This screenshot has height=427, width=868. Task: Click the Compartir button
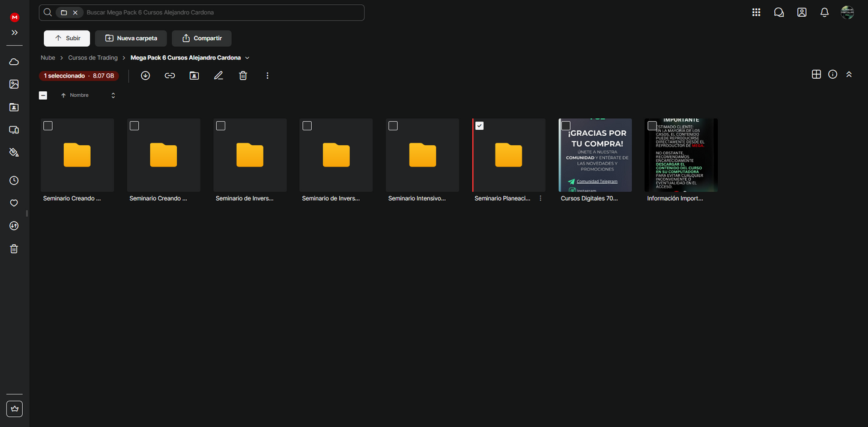pyautogui.click(x=201, y=38)
